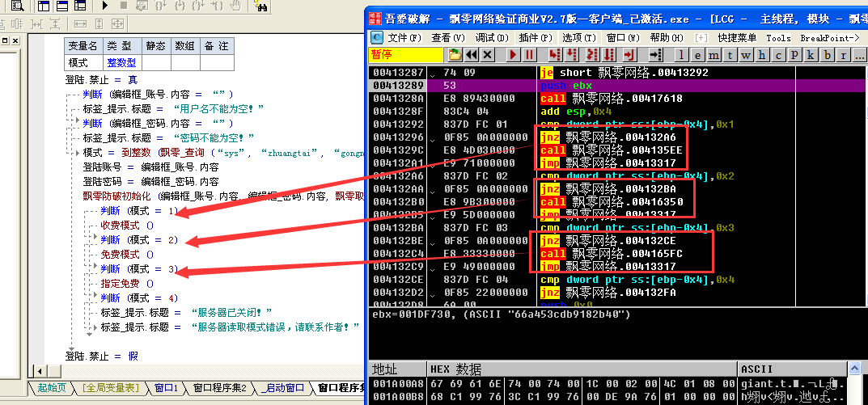
Task: Open Memory map with 'm' button
Action: pyautogui.click(x=713, y=55)
